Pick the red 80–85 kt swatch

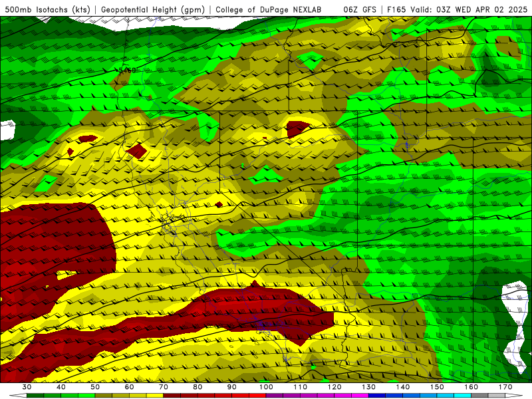coord(206,396)
